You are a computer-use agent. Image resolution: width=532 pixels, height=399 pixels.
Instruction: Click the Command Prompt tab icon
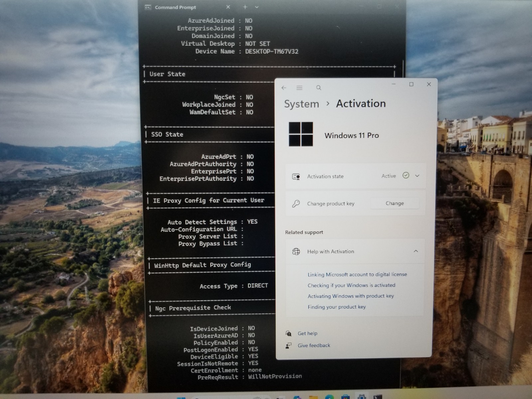click(x=148, y=7)
